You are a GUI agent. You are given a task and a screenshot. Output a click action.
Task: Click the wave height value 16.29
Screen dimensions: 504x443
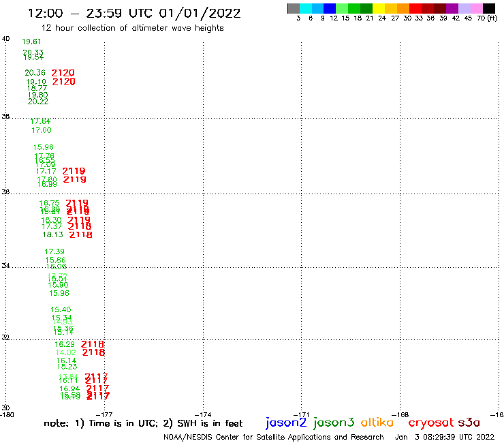point(65,344)
